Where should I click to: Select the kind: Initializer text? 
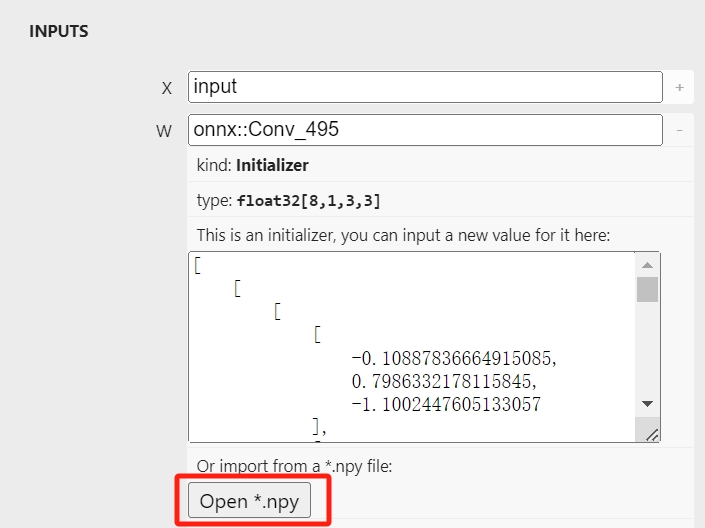[x=252, y=165]
